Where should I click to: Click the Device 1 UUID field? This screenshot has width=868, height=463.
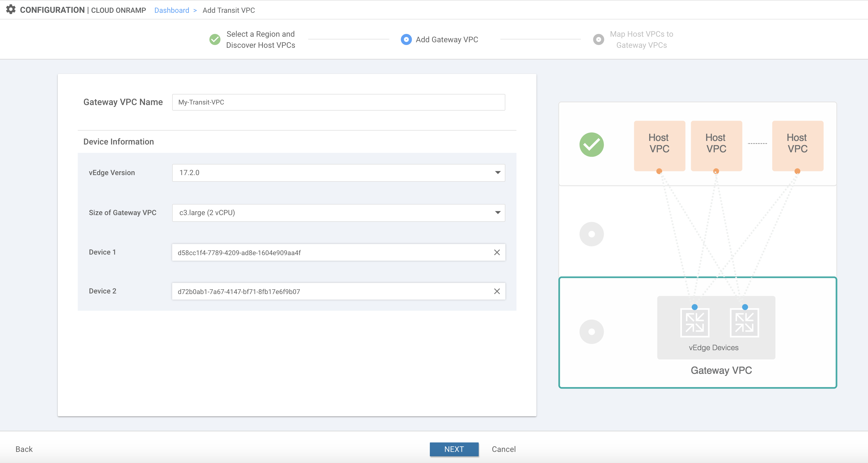[338, 252]
